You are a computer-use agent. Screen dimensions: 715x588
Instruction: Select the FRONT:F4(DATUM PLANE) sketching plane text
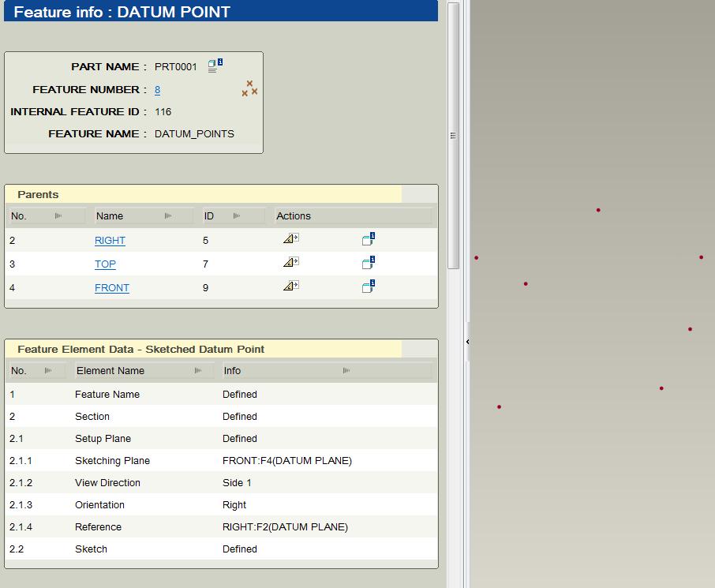point(287,461)
